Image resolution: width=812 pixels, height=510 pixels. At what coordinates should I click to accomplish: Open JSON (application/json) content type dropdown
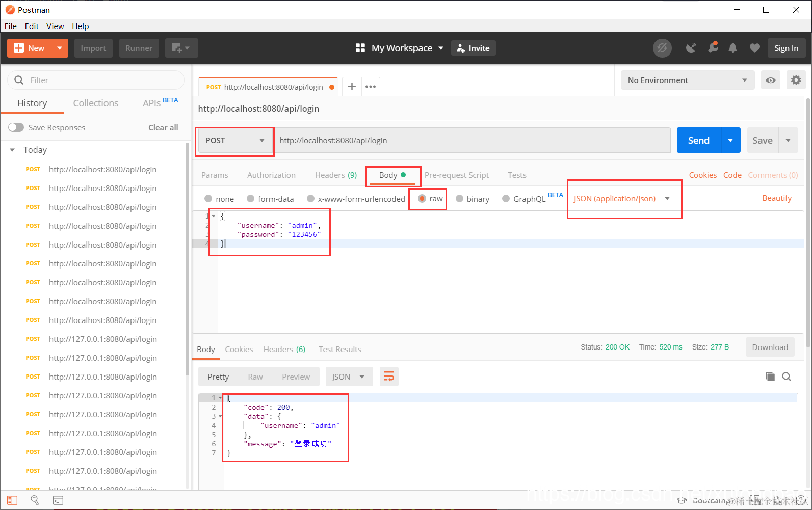tap(622, 199)
